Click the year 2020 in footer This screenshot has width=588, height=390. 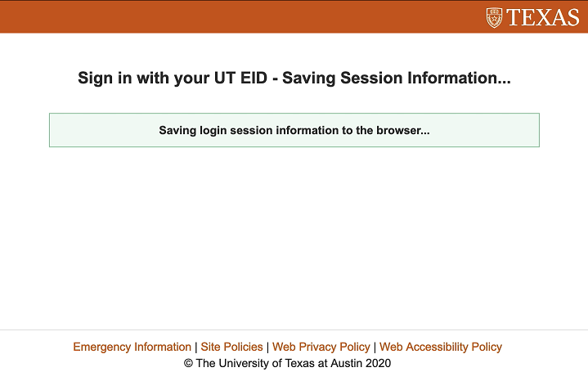(x=377, y=363)
